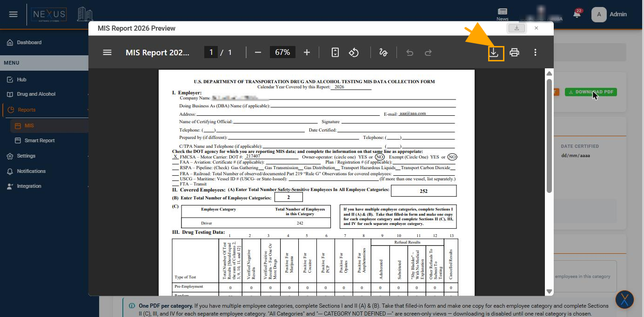Viewport: 644px width, 317px height.
Task: Click the Pre-Employment row label
Action: pyautogui.click(x=189, y=286)
